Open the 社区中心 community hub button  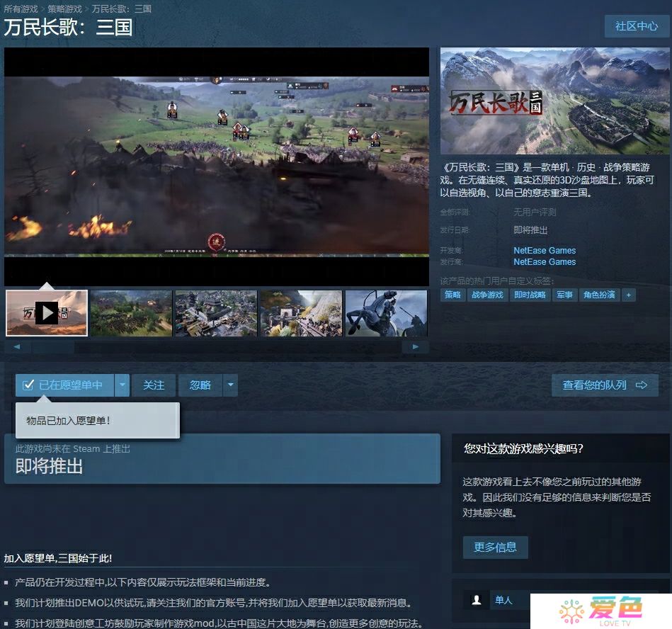[x=637, y=26]
